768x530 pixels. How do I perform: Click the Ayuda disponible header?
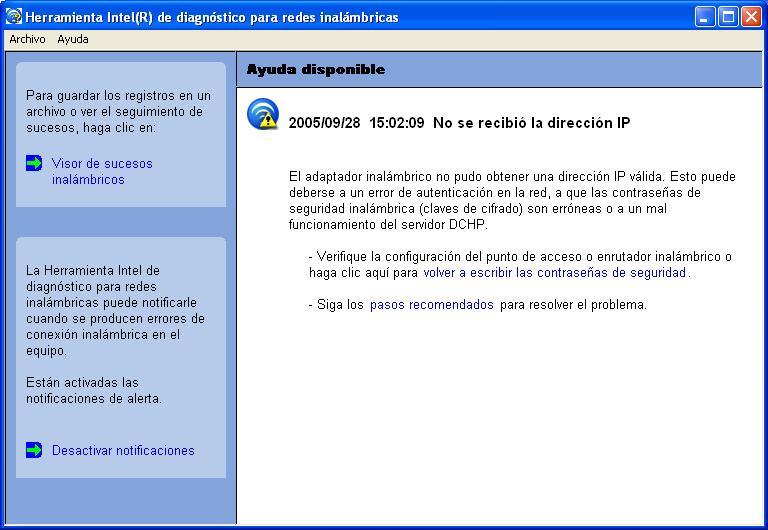tap(316, 70)
